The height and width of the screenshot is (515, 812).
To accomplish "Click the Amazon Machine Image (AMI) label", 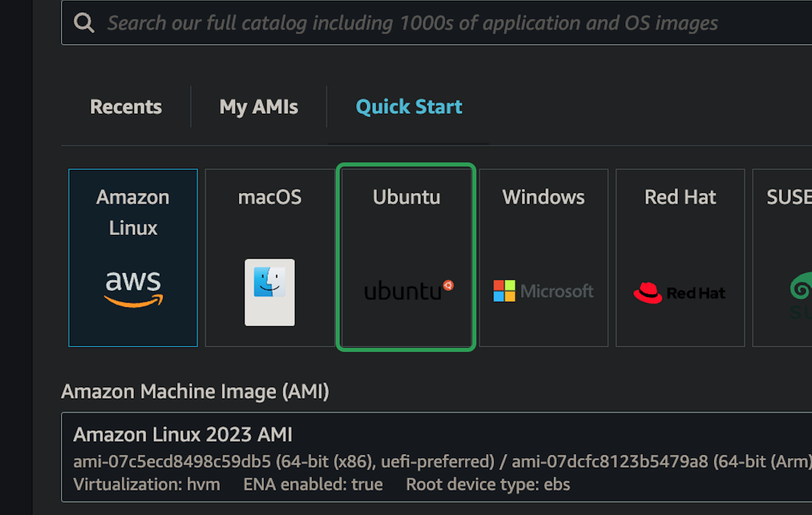I will point(195,392).
